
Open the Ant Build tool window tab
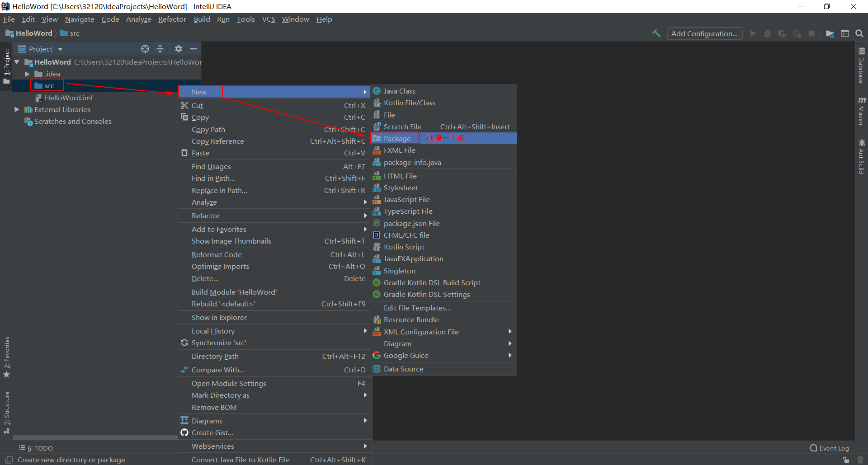click(x=862, y=156)
